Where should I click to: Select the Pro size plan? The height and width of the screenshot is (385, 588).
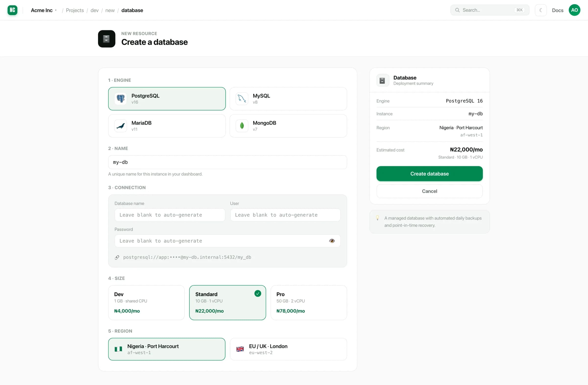309,302
